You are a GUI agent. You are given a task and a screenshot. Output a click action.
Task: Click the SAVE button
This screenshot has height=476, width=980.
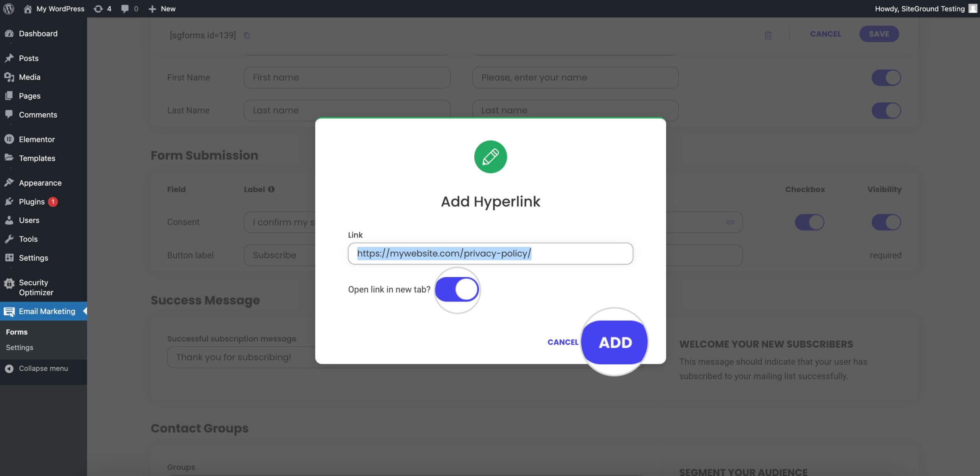(x=879, y=34)
